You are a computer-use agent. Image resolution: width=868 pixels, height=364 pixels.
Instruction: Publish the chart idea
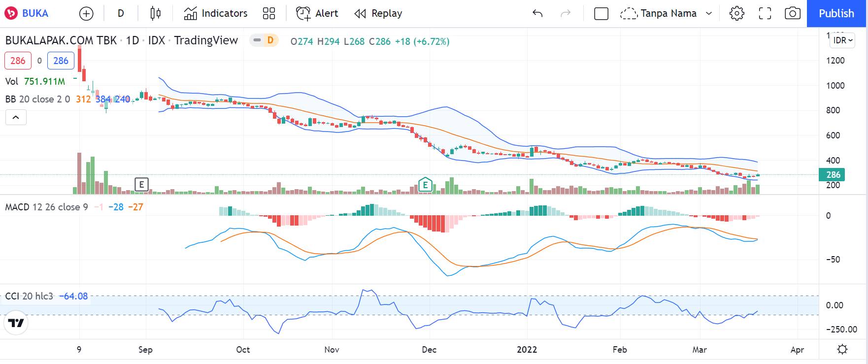click(836, 13)
